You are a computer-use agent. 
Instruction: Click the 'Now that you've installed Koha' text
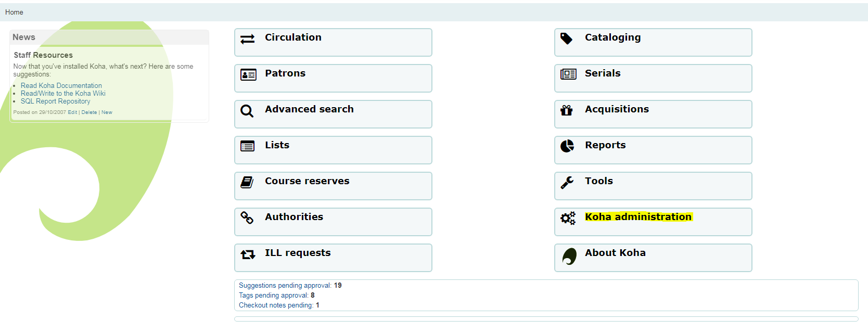(x=103, y=70)
